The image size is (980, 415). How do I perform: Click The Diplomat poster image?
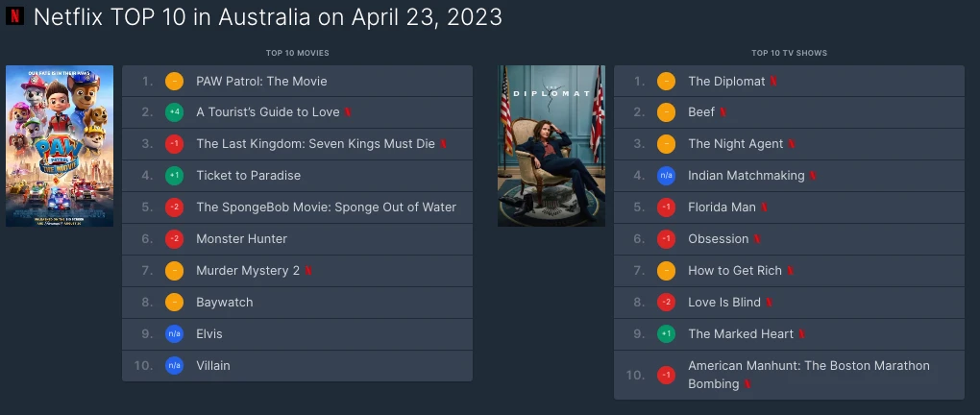551,146
